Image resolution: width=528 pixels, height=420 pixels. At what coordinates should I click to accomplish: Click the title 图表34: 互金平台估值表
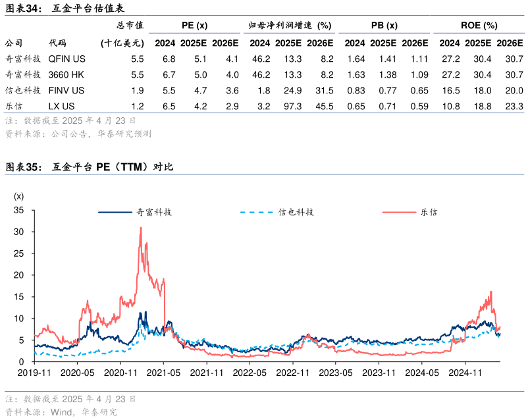[65, 8]
